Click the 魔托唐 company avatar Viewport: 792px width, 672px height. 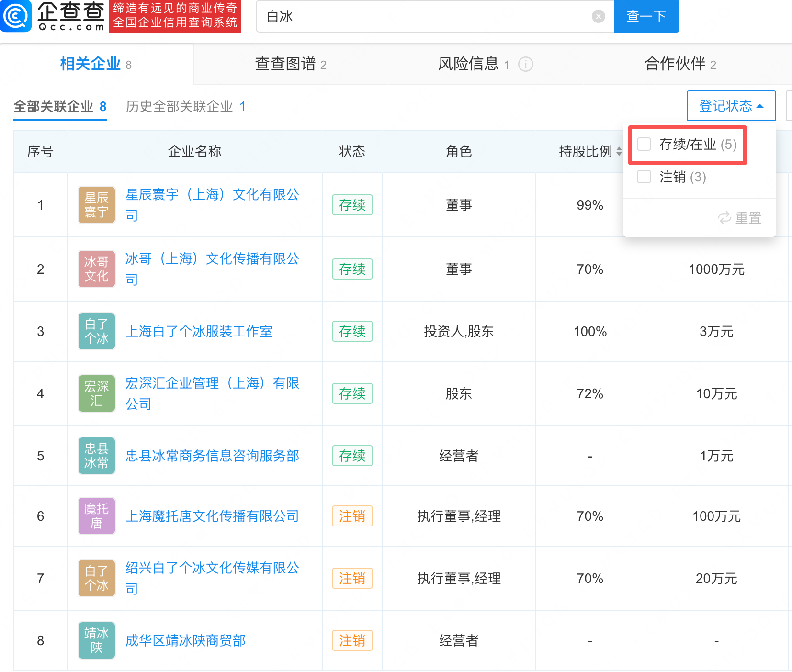(x=96, y=516)
